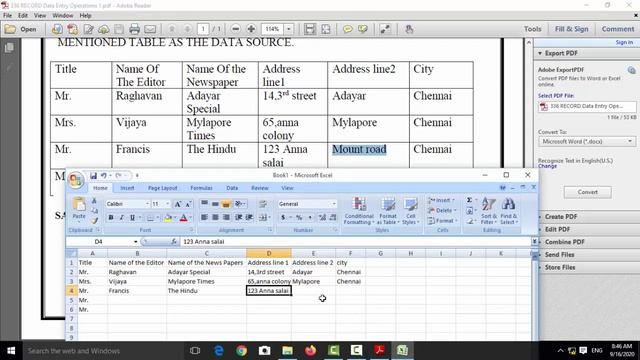
Task: Click Undo in Excel quick access toolbar
Action: (104, 176)
